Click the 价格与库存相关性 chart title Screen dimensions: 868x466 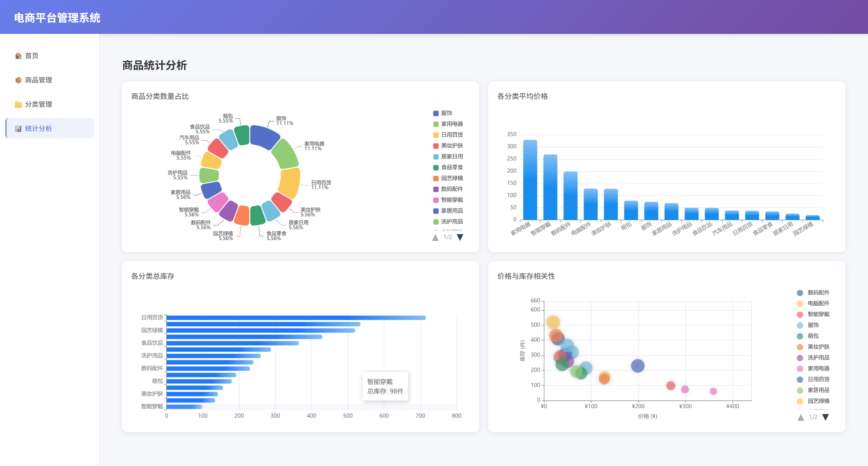pos(526,276)
